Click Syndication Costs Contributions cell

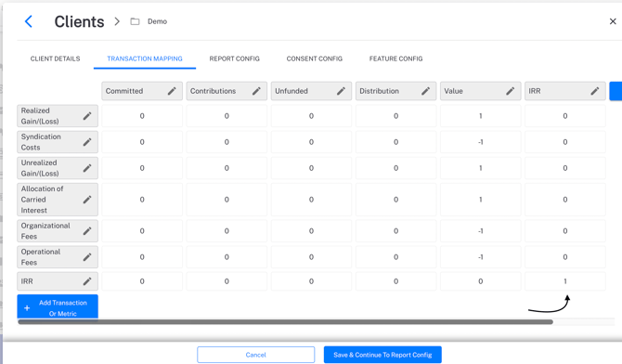coord(227,142)
